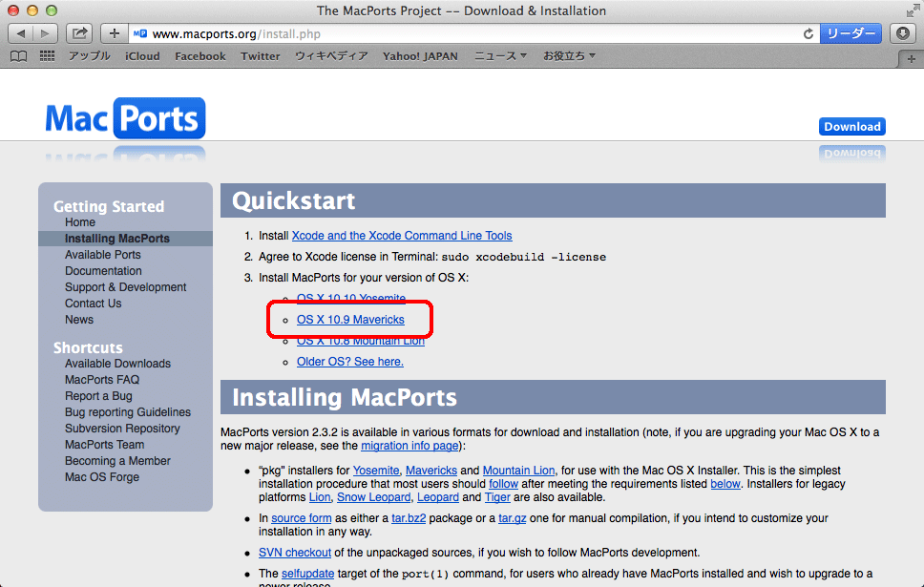924x587 pixels.
Task: Click the Mavericks pkg installer link
Action: (x=431, y=471)
